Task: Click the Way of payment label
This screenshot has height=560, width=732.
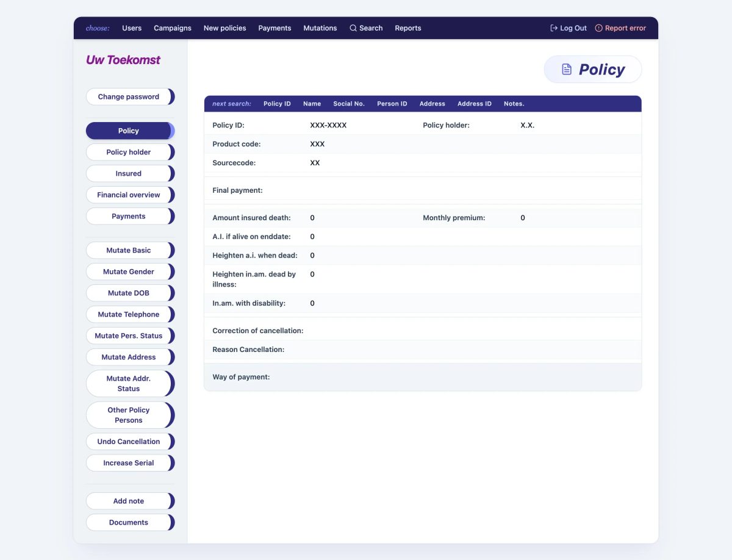Action: (x=241, y=377)
